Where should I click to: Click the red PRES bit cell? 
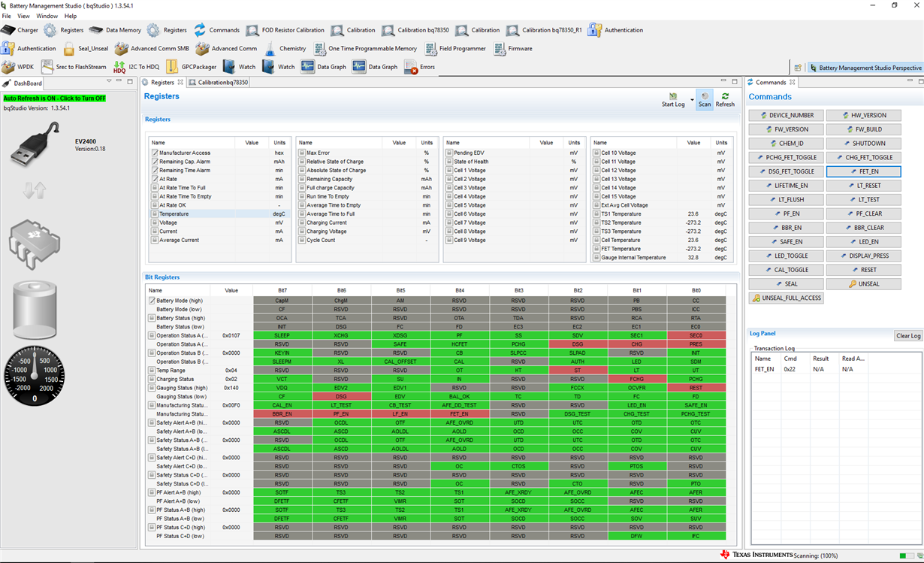(696, 344)
